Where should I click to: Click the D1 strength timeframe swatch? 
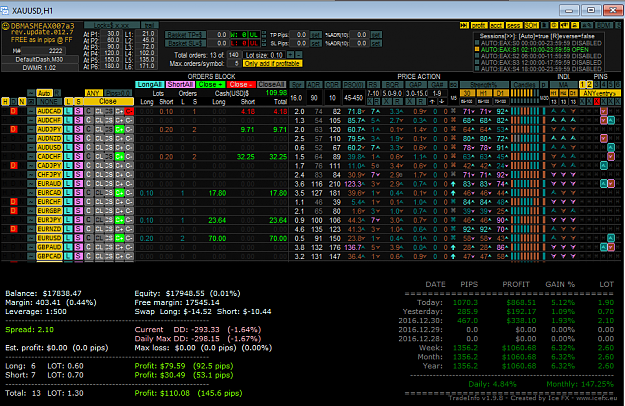(500, 93)
